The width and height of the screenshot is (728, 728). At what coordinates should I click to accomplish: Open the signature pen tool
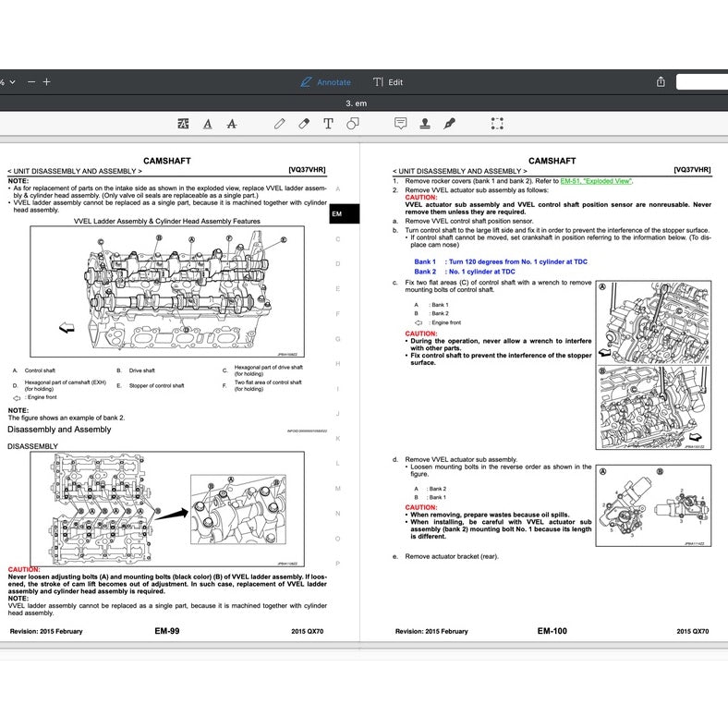pyautogui.click(x=449, y=124)
